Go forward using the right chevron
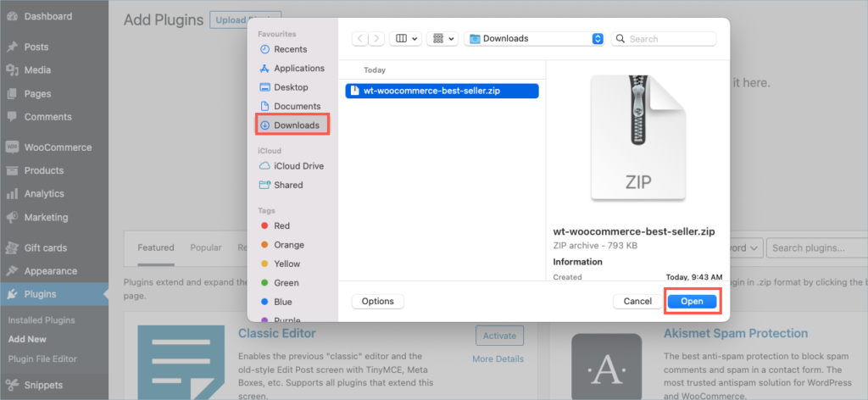 tap(376, 39)
